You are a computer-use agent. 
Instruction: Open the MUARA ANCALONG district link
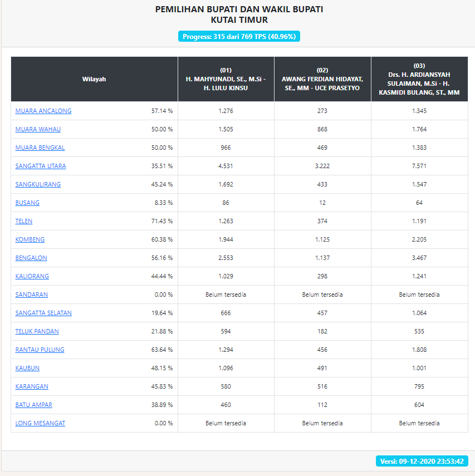[43, 111]
